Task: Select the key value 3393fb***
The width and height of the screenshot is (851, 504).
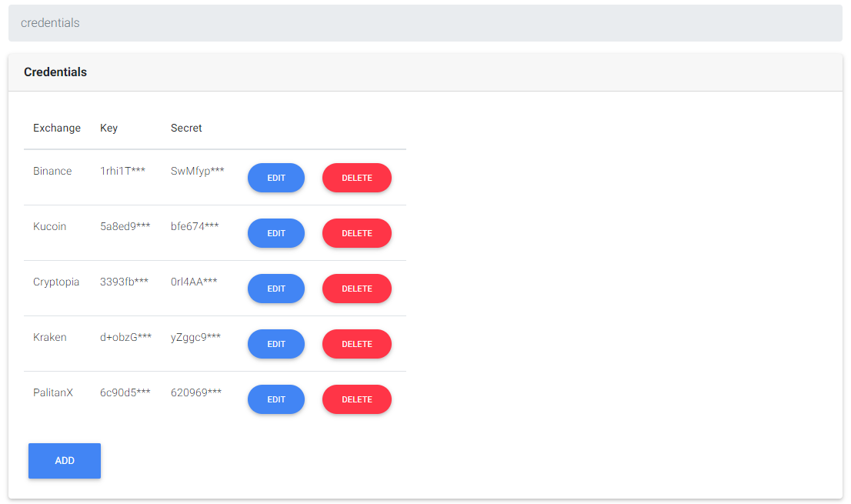Action: click(x=125, y=282)
